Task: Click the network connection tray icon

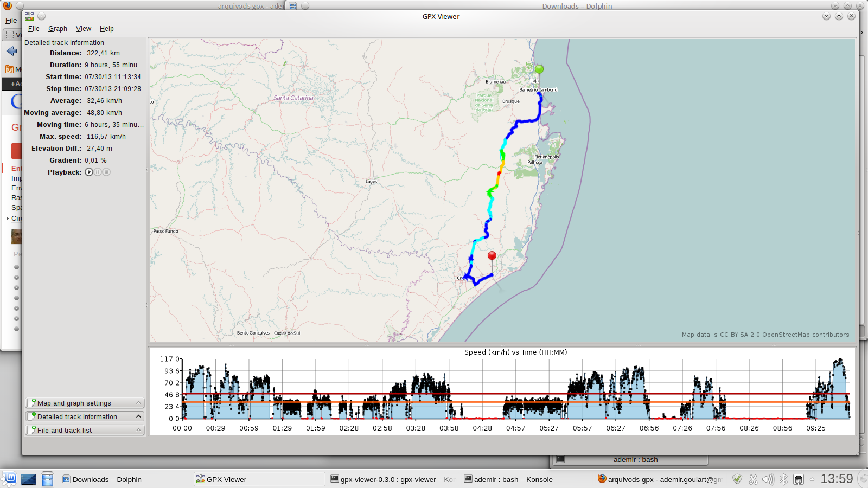Action: point(798,479)
